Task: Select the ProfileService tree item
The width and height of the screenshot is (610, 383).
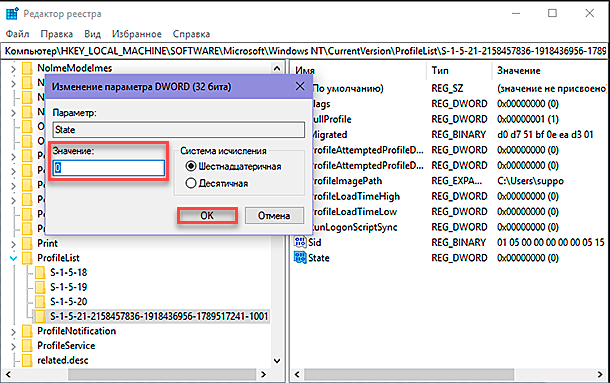Action: [x=66, y=346]
